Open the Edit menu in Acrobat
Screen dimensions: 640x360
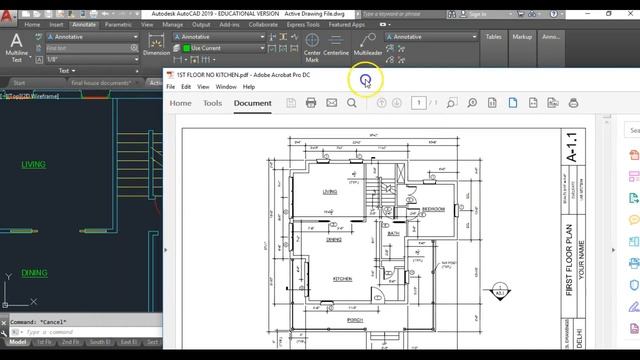186,87
